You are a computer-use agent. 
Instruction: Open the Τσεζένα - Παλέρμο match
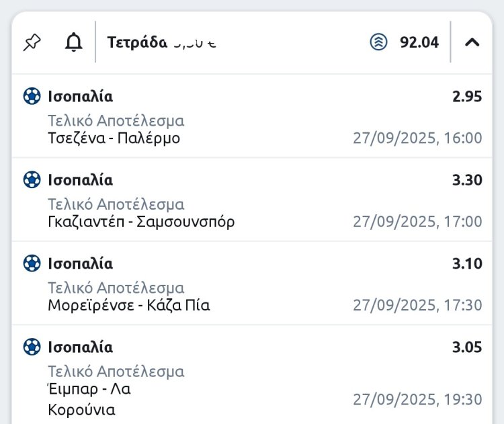[114, 138]
